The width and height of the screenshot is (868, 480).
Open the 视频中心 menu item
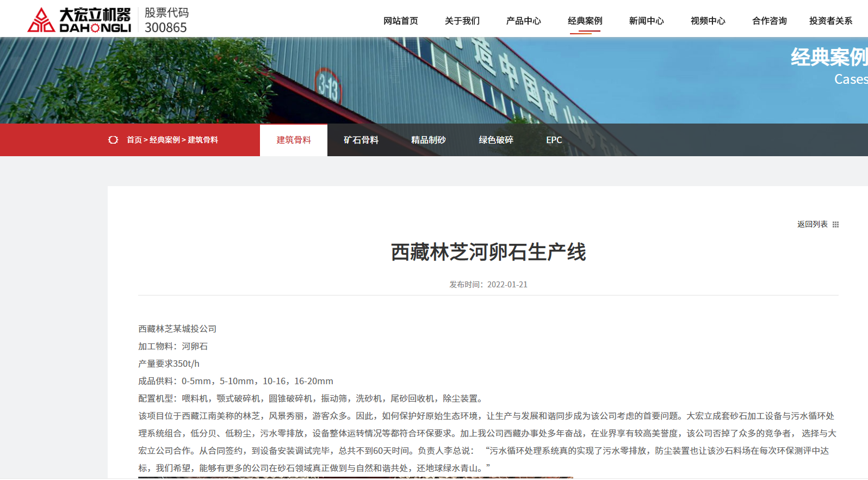708,21
